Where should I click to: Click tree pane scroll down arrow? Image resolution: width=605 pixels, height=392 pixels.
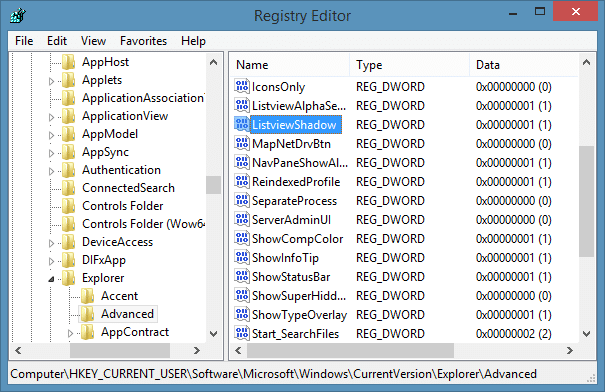click(213, 333)
